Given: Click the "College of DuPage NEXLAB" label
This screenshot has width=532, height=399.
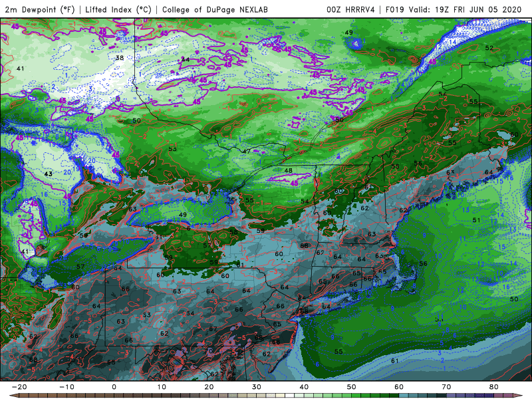Looking at the screenshot, I should (215, 9).
